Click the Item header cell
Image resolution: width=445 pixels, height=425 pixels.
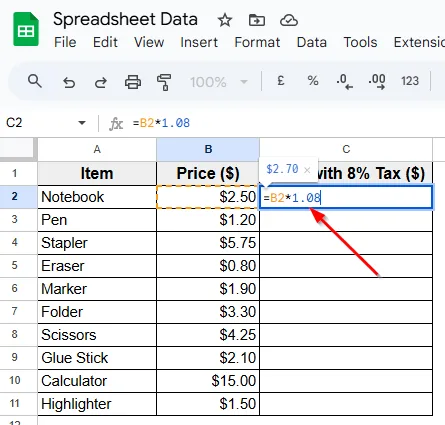97,173
